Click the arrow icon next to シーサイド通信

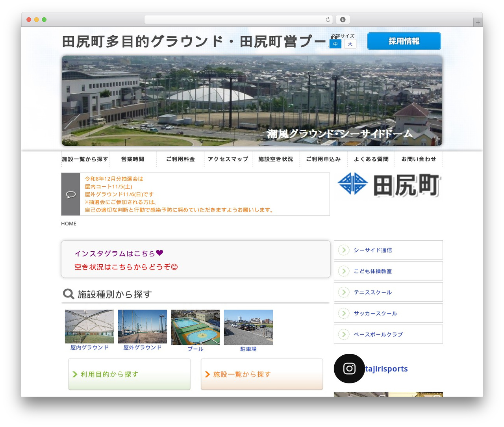[x=344, y=250]
